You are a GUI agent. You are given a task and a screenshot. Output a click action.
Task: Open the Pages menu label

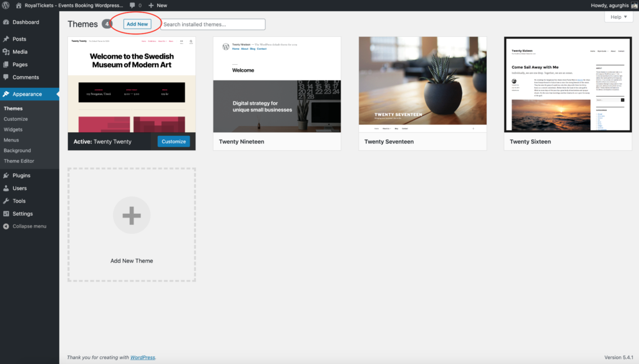click(20, 64)
